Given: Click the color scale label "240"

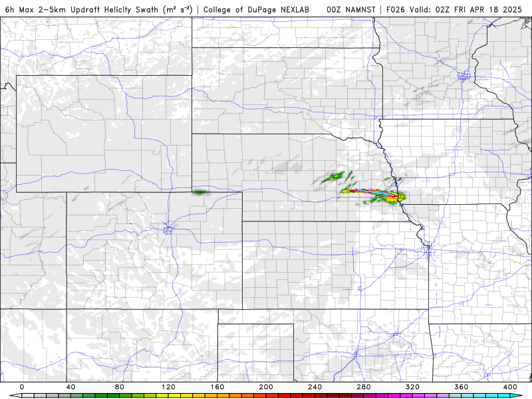Looking at the screenshot, I should [x=315, y=387].
